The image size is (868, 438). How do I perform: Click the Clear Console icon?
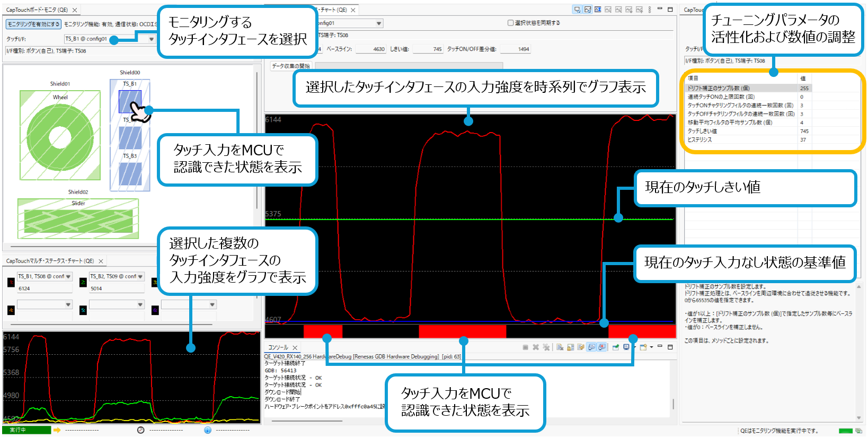560,347
